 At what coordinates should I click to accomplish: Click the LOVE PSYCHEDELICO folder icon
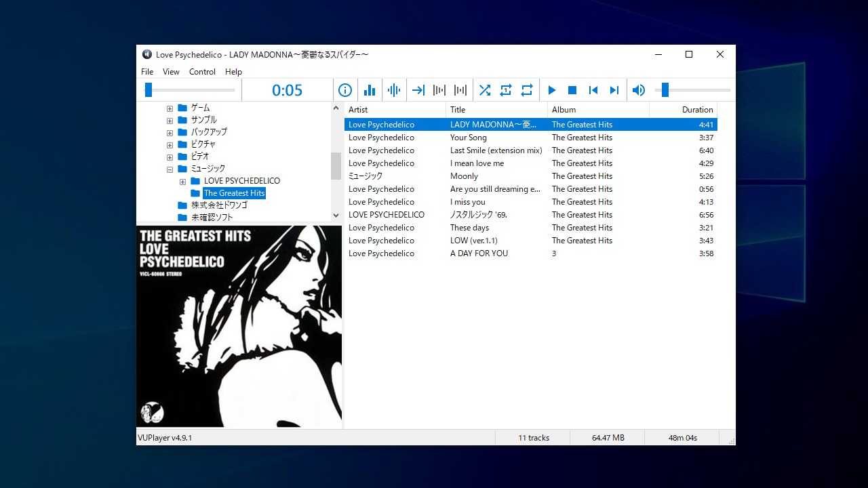pyautogui.click(x=195, y=181)
